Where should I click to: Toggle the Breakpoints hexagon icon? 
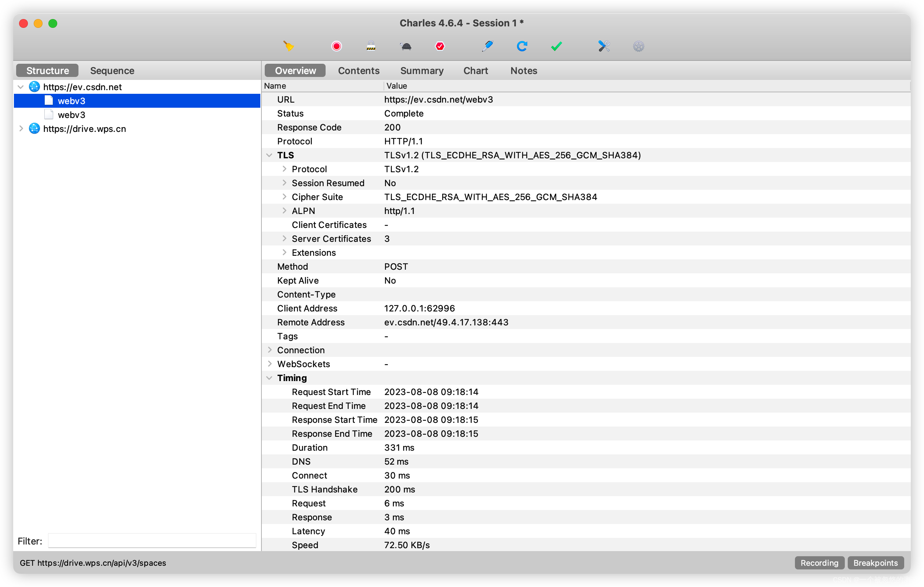pyautogui.click(x=440, y=46)
